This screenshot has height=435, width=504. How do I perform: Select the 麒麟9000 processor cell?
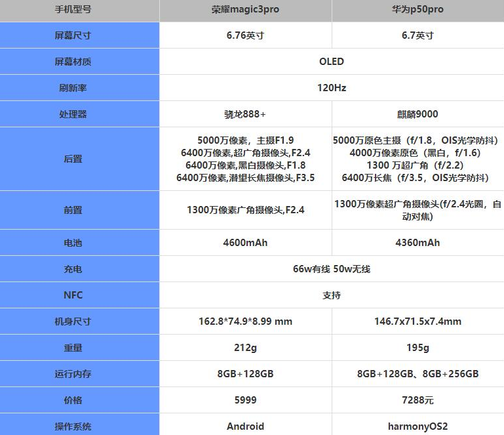pyautogui.click(x=417, y=114)
